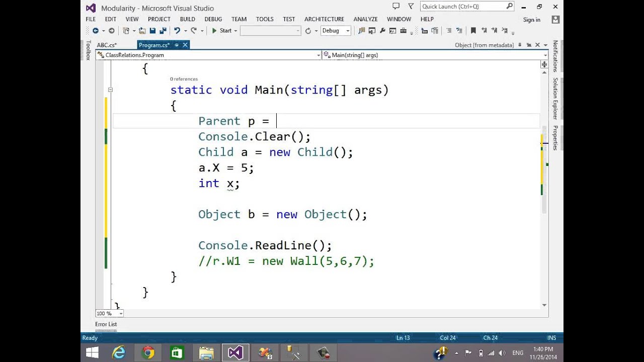Click the editor vertical scrollbar down arrow
The width and height of the screenshot is (644, 362).
pos(544,305)
